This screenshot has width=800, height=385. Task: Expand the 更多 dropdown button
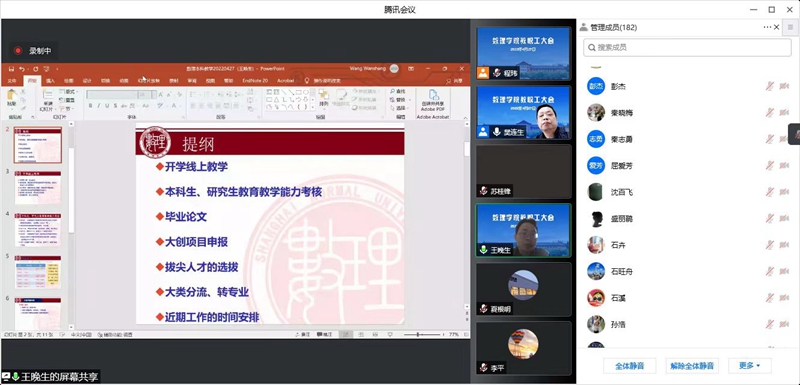point(749,366)
